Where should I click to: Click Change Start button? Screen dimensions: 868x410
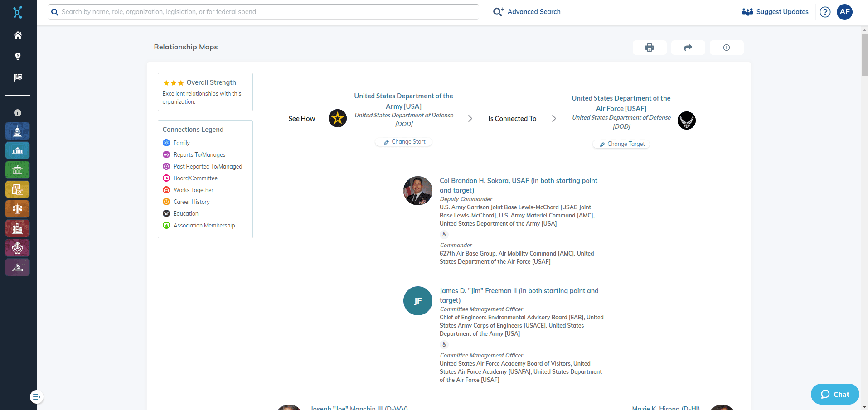(404, 142)
